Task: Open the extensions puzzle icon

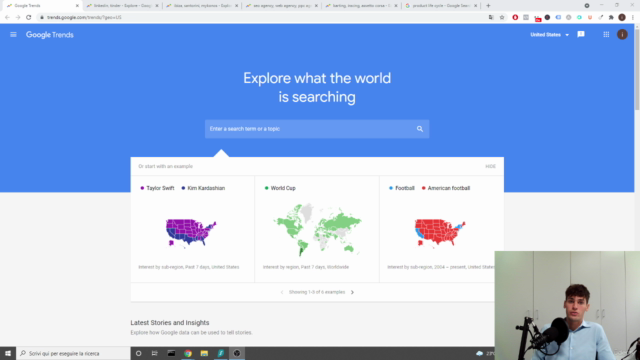Action: tap(611, 17)
